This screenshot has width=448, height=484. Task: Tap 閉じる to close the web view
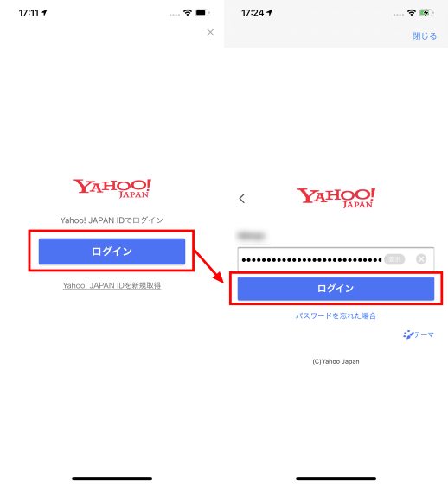click(x=425, y=36)
